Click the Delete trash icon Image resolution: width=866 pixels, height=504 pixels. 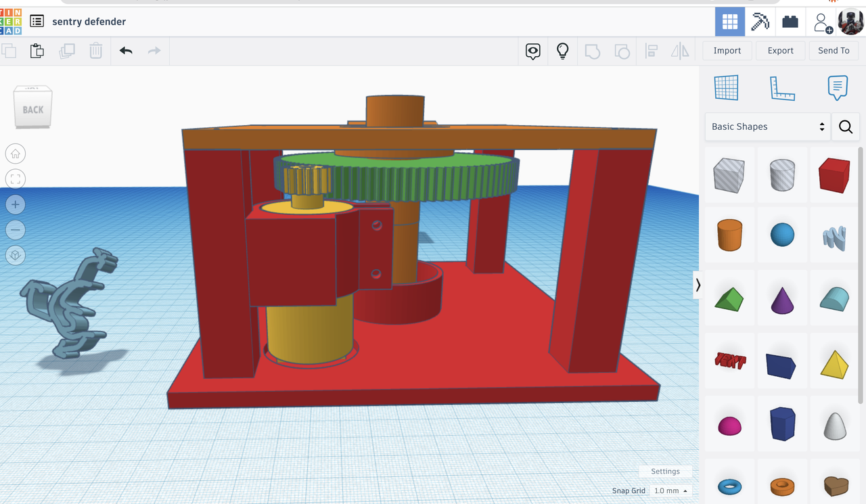96,51
